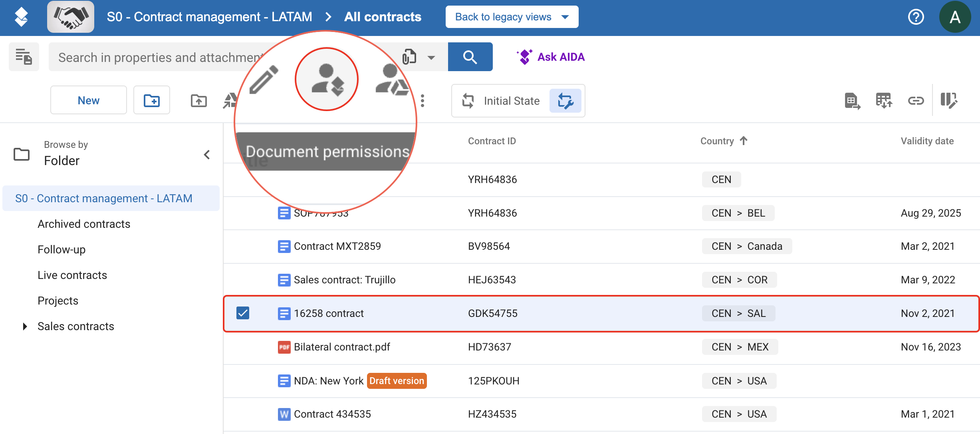Image resolution: width=980 pixels, height=434 pixels.
Task: Expand the search scope dropdown arrow
Action: click(431, 58)
